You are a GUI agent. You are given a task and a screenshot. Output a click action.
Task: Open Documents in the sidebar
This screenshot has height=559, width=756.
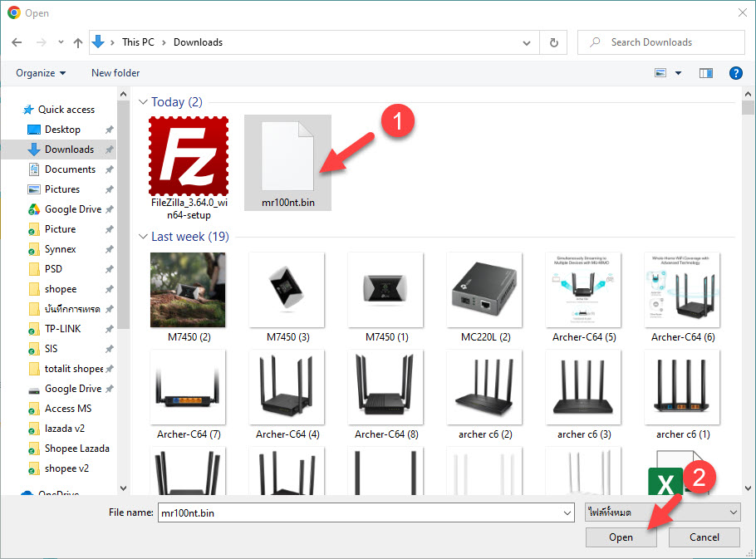tap(61, 169)
